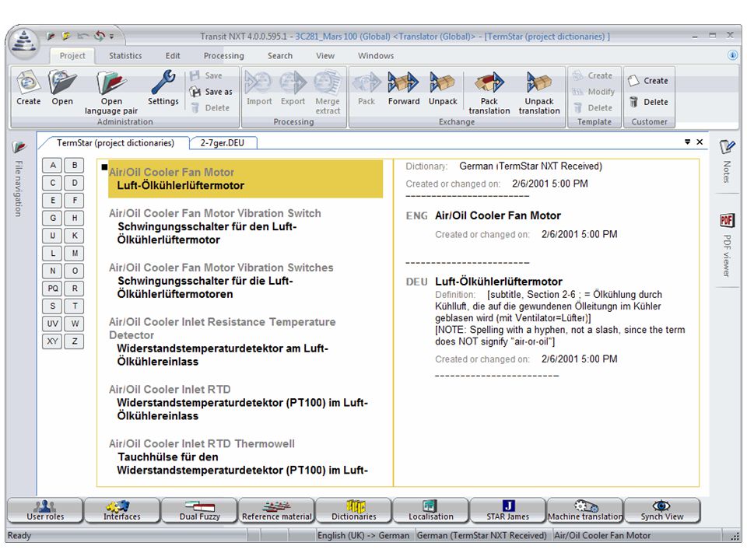Jump to letter A in dictionary index
Image resolution: width=747 pixels, height=560 pixels.
53,165
